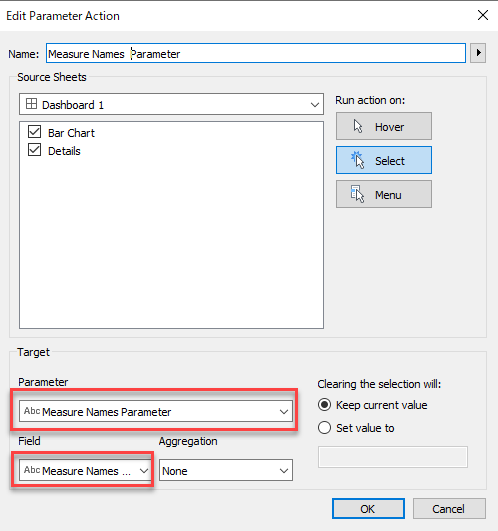
Task: Click the Abc icon in Field dropdown
Action: (32, 470)
